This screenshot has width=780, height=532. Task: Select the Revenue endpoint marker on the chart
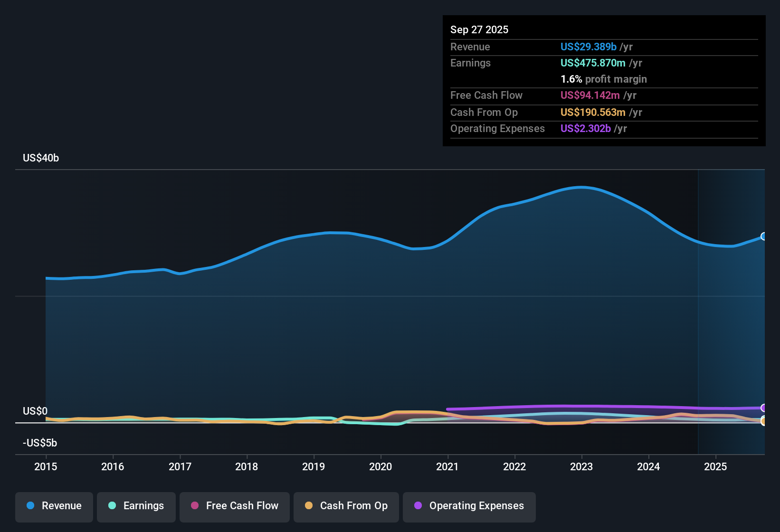point(764,236)
